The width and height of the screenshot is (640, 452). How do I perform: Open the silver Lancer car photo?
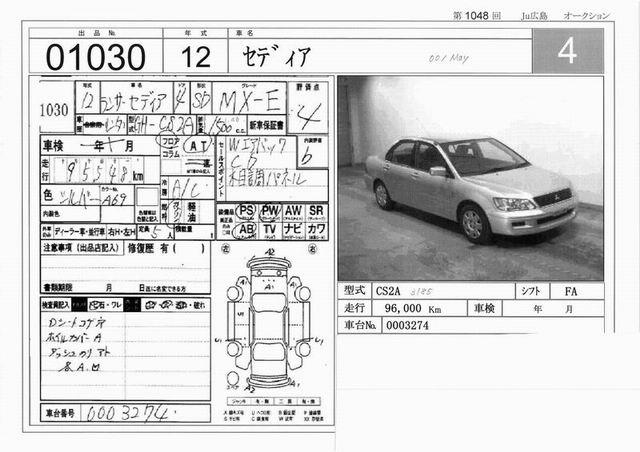point(470,178)
